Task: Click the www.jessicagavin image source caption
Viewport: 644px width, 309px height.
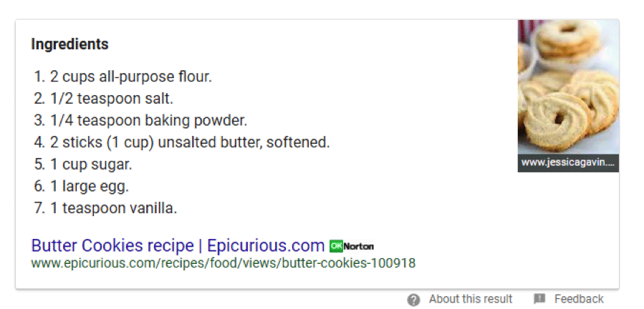Action: coord(568,163)
